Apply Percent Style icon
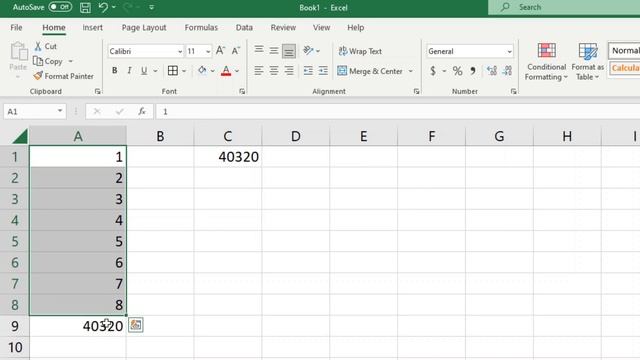 pos(458,71)
